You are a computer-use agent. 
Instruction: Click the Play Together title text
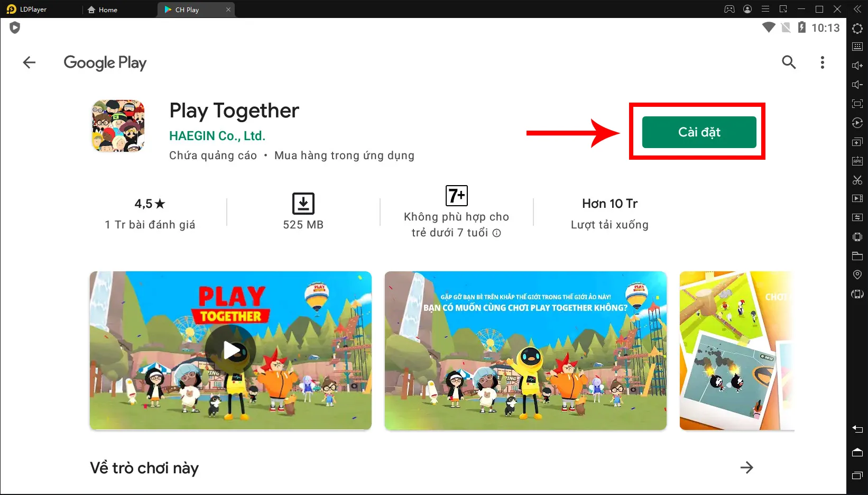click(234, 111)
